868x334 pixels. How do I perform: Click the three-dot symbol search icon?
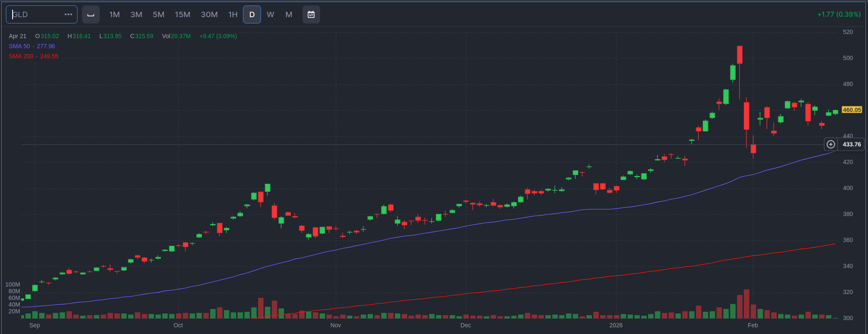(x=68, y=15)
